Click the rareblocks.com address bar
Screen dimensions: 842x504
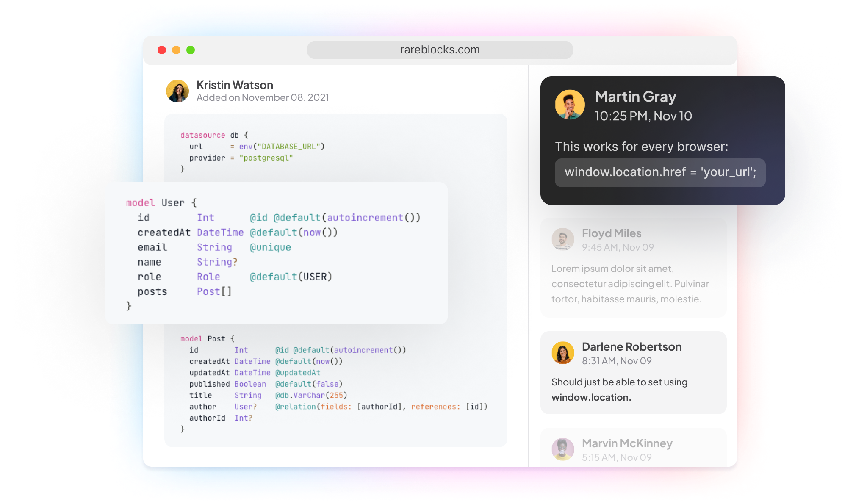(440, 50)
